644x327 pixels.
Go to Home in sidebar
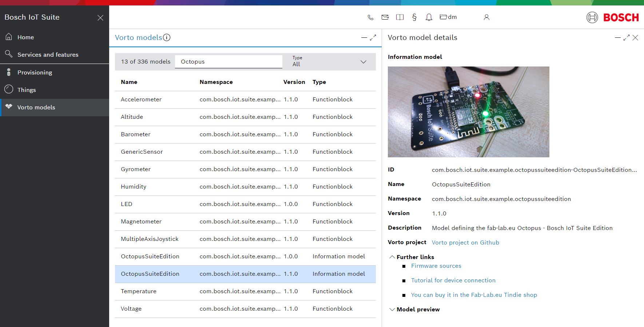[55, 37]
